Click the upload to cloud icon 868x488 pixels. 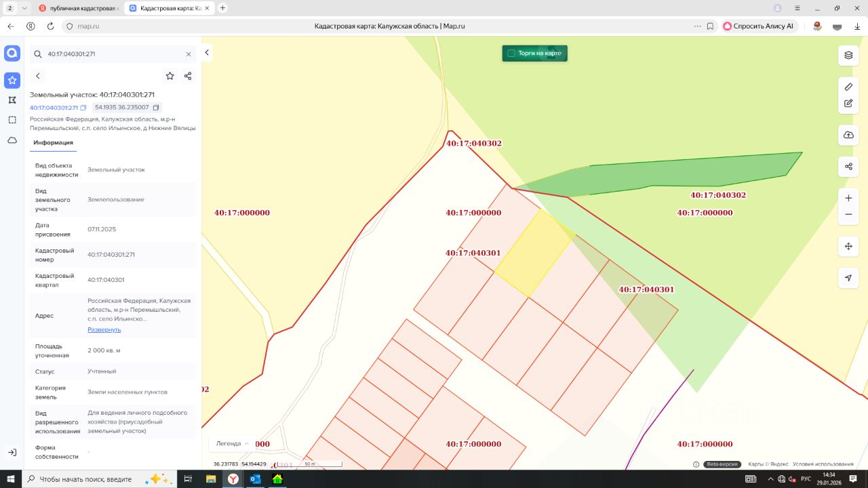(x=848, y=135)
